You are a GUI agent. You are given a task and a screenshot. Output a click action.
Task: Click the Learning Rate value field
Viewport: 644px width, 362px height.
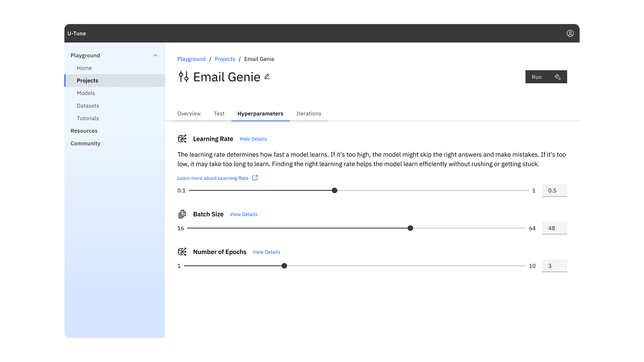pyautogui.click(x=554, y=190)
